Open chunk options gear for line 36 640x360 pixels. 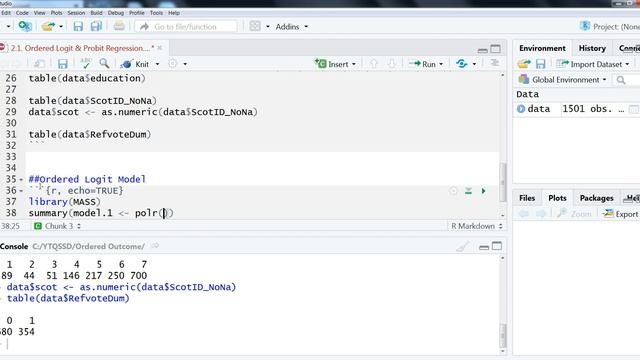(x=453, y=191)
